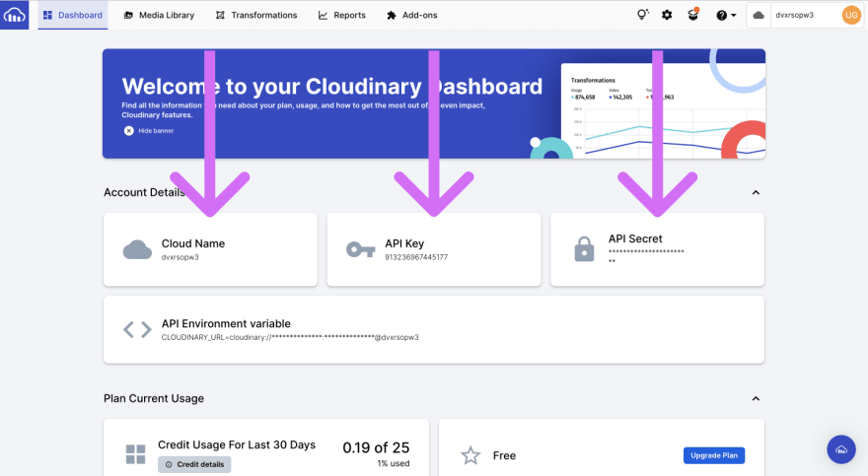Click the cloud icon beside dvxrsopw3 in header
The image size is (868, 476).
759,16
